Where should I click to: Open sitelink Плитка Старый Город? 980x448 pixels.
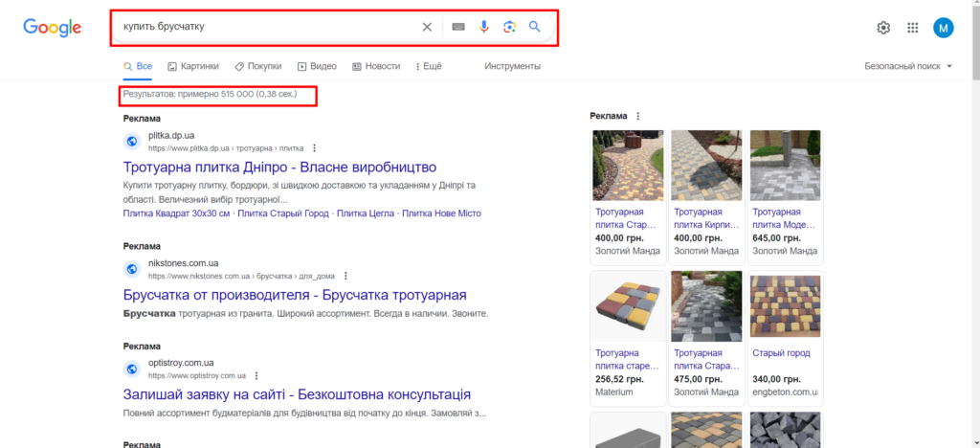pyautogui.click(x=283, y=213)
